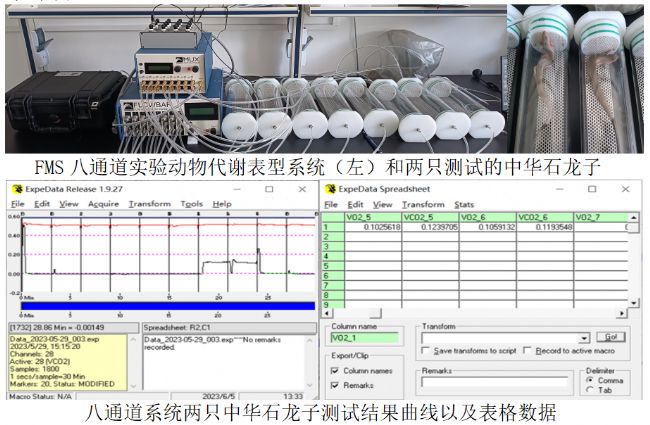Screen dimensions: 650x425
Task: Click the [1732] 28.86 Min cursor readout
Action: point(57,328)
